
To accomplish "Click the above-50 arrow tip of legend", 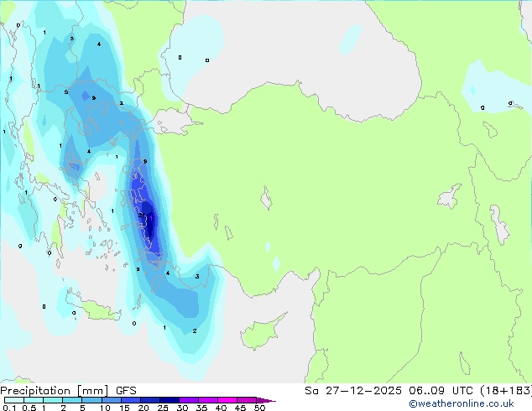I will (x=266, y=400).
